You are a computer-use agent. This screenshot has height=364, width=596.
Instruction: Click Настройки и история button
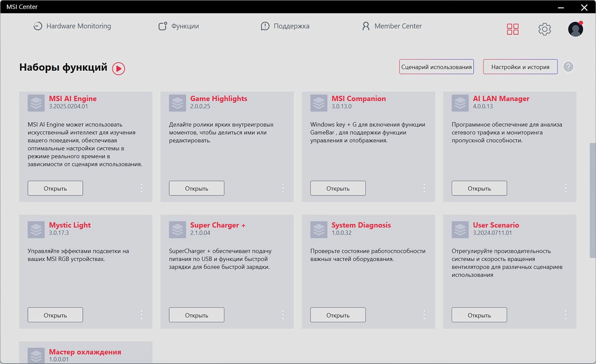520,67
